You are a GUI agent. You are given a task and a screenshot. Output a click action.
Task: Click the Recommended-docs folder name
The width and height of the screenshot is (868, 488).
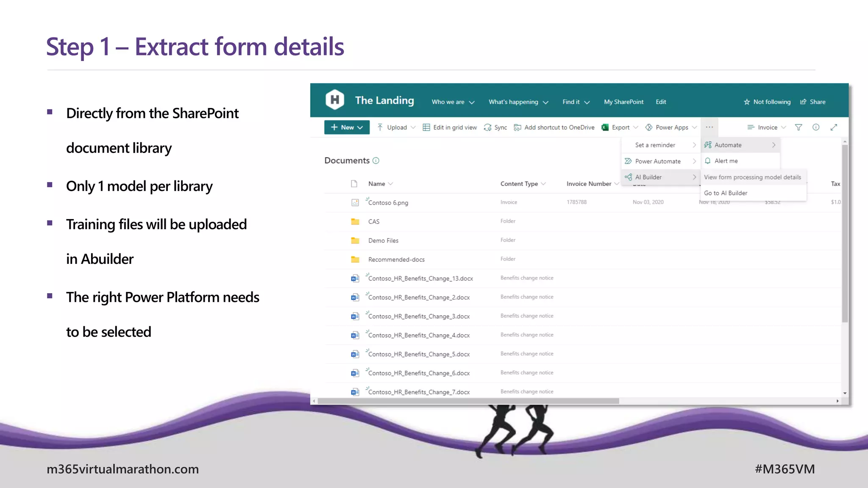tap(396, 260)
